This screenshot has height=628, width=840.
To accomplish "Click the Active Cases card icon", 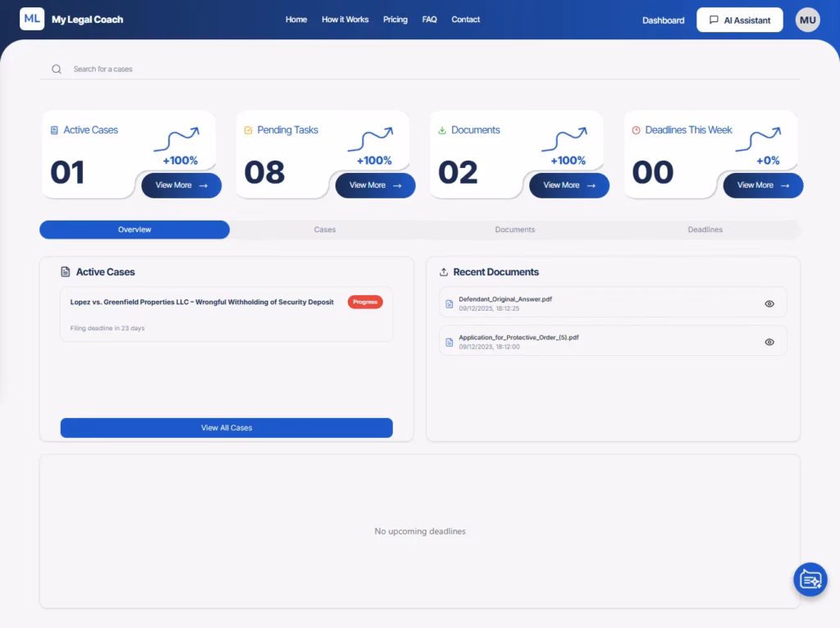I will [x=54, y=130].
